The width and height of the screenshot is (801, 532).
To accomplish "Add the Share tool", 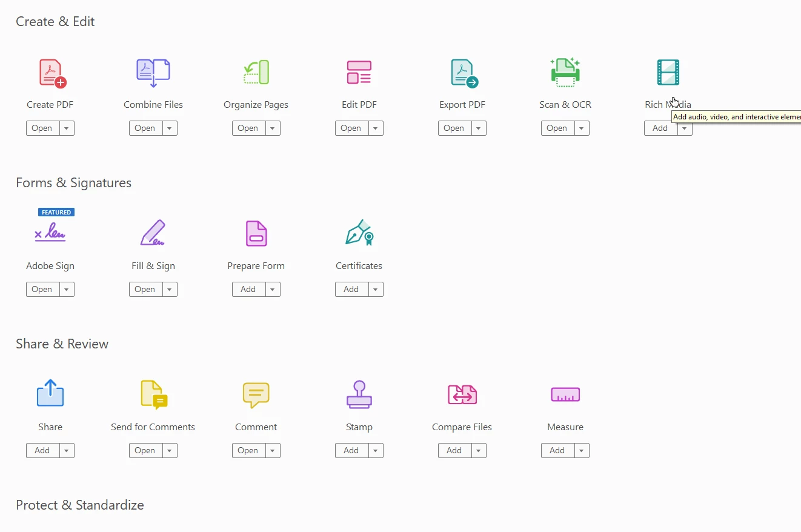I will [x=42, y=450].
